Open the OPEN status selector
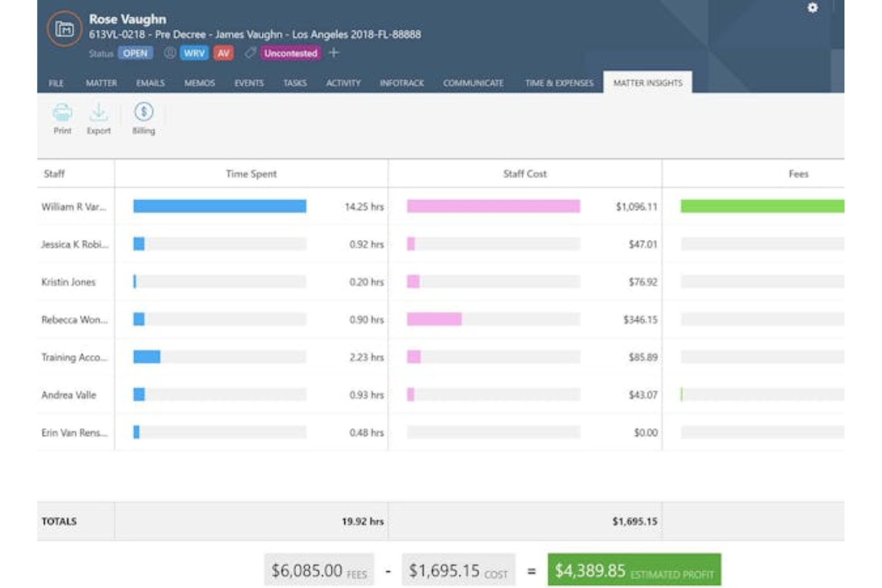 pos(136,53)
